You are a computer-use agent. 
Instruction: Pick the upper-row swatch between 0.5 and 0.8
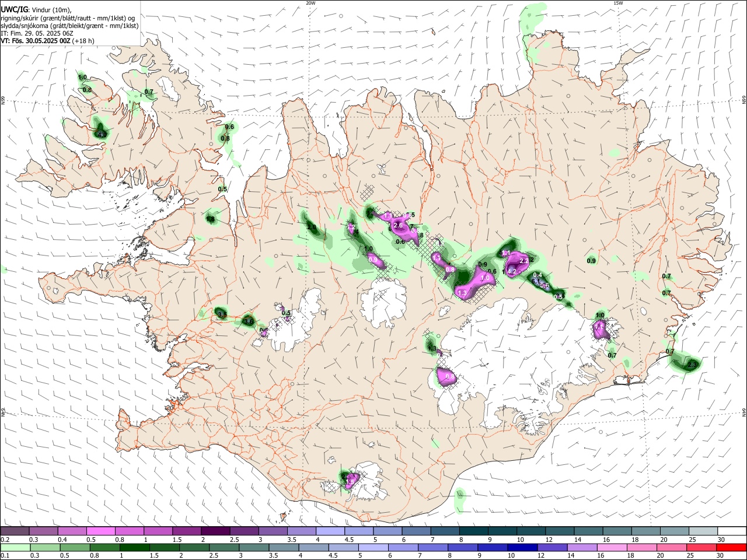[100, 531]
